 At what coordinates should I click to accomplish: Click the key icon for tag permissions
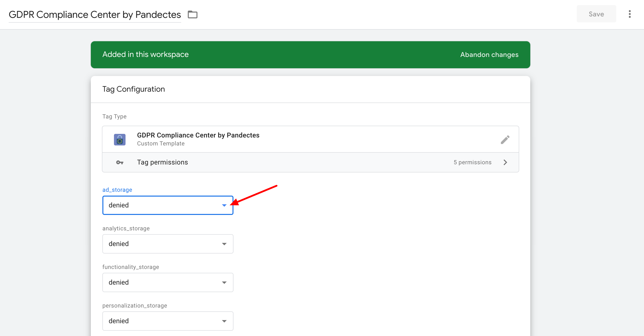[120, 163]
